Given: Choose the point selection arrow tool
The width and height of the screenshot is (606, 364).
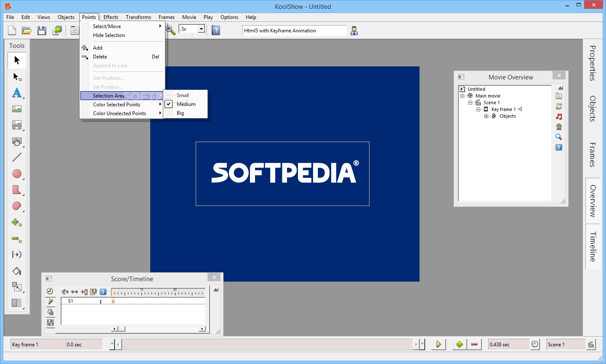Looking at the screenshot, I should click(x=17, y=76).
